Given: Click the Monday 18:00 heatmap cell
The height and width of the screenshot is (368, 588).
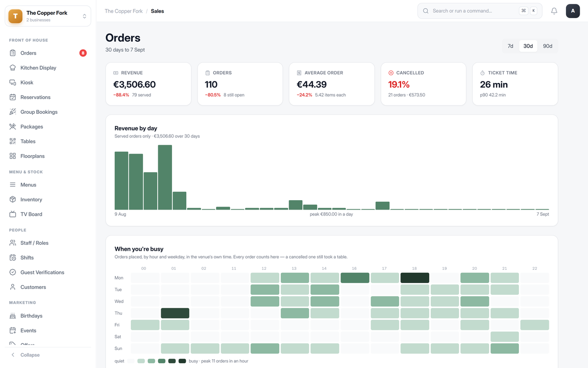Looking at the screenshot, I should pos(415,278).
